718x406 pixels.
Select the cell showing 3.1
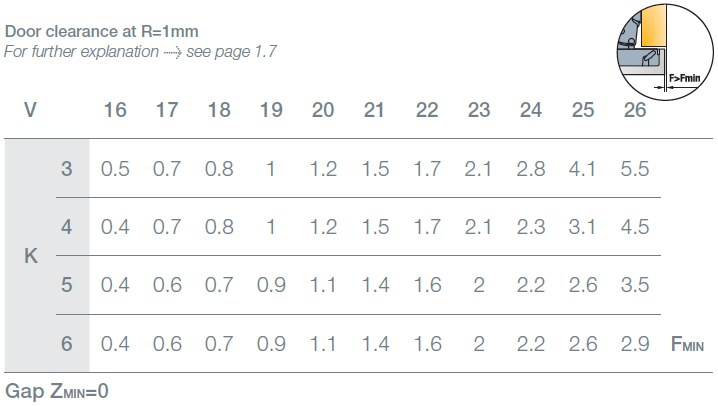click(x=583, y=227)
